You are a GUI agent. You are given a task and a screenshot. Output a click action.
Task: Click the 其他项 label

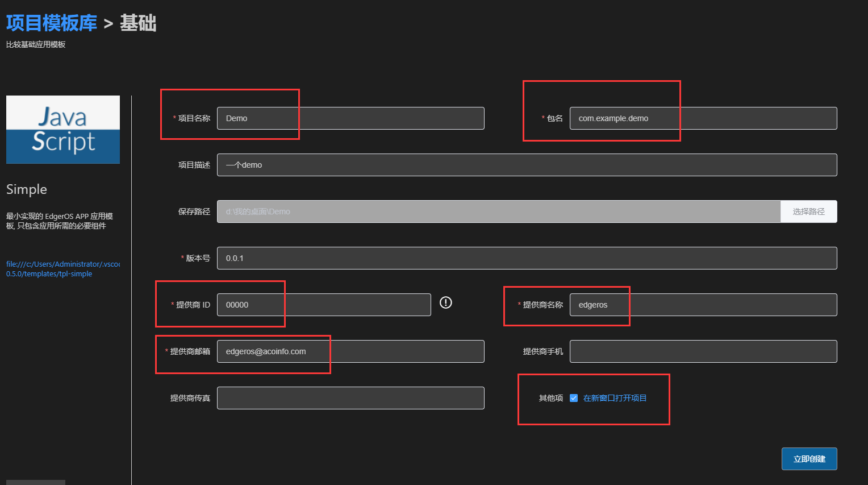click(550, 398)
